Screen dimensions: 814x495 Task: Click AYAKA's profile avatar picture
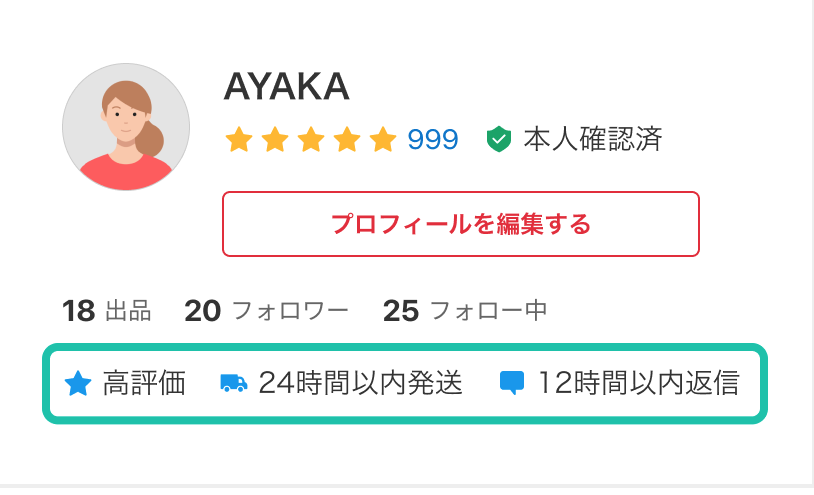(126, 127)
